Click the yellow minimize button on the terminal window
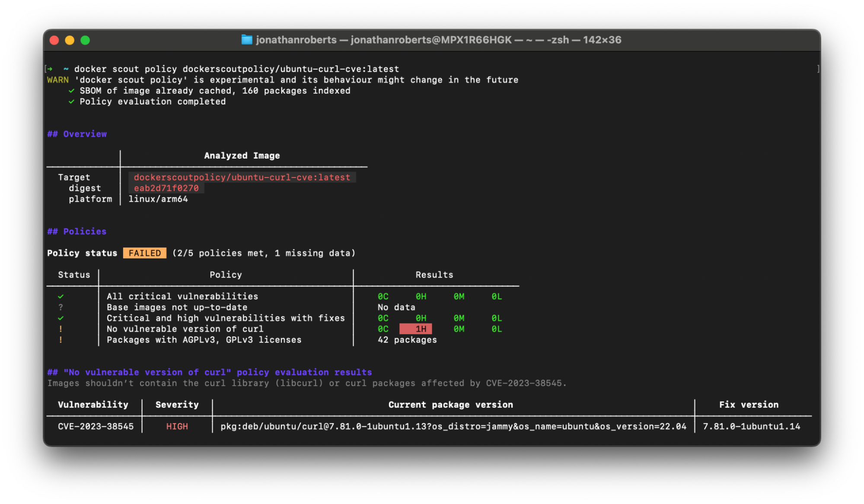Viewport: 864px width, 504px height. click(x=70, y=40)
